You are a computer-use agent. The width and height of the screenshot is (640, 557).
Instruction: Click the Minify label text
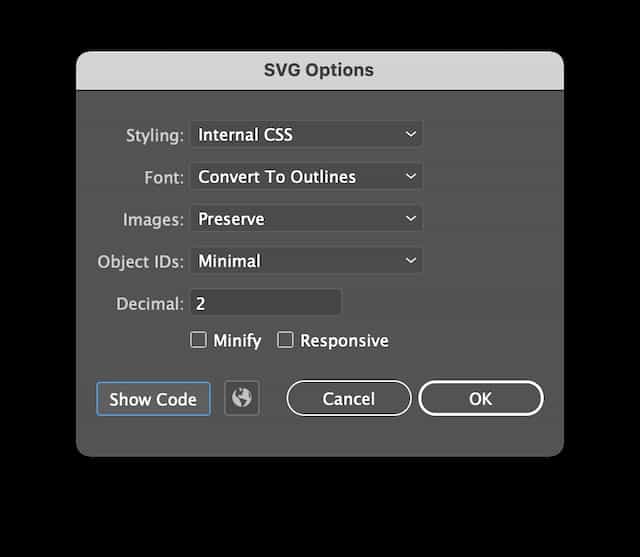pyautogui.click(x=237, y=341)
